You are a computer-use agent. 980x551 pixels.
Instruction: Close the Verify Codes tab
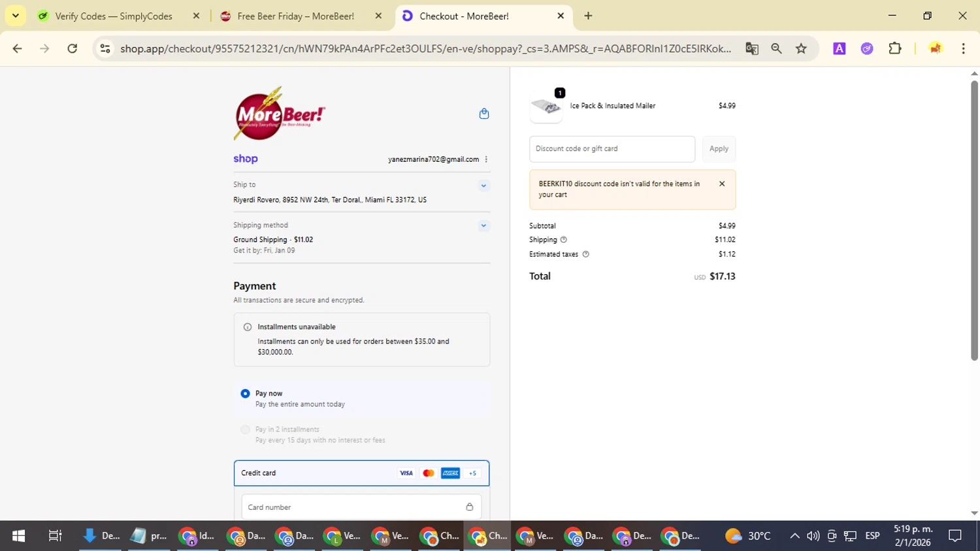[x=196, y=16]
